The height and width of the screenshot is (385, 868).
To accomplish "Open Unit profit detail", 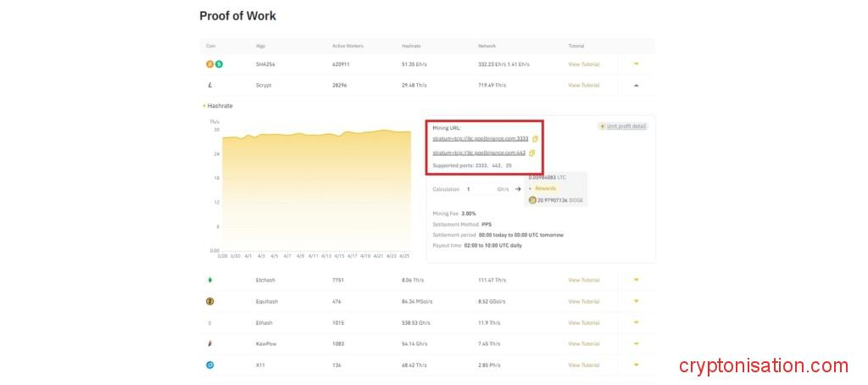I will tap(622, 126).
